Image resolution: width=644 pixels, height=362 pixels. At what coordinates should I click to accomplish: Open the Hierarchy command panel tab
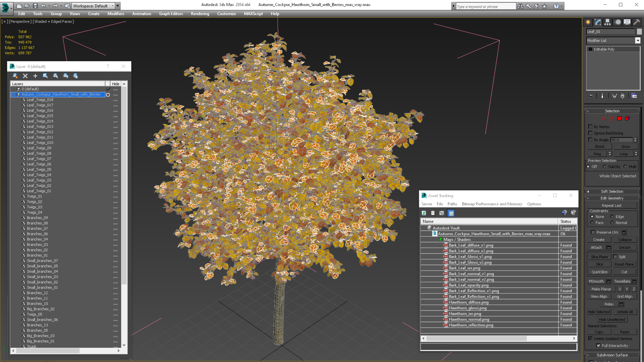click(608, 22)
